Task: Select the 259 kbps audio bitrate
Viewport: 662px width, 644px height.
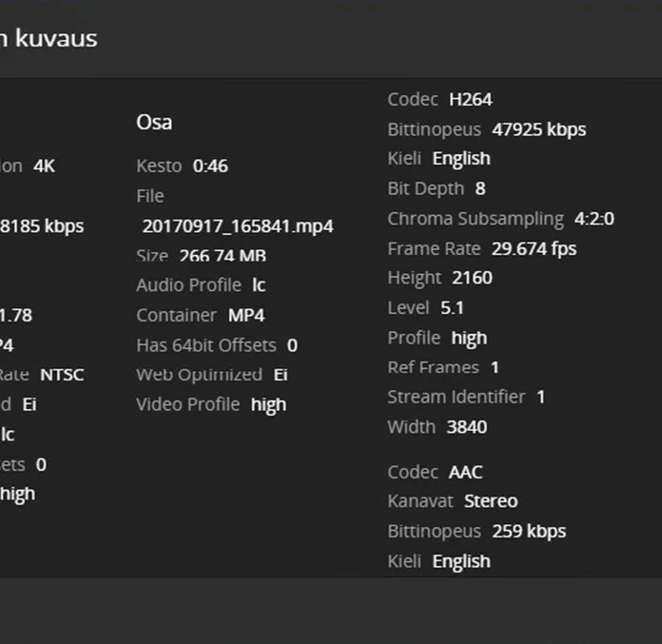Action: (529, 531)
